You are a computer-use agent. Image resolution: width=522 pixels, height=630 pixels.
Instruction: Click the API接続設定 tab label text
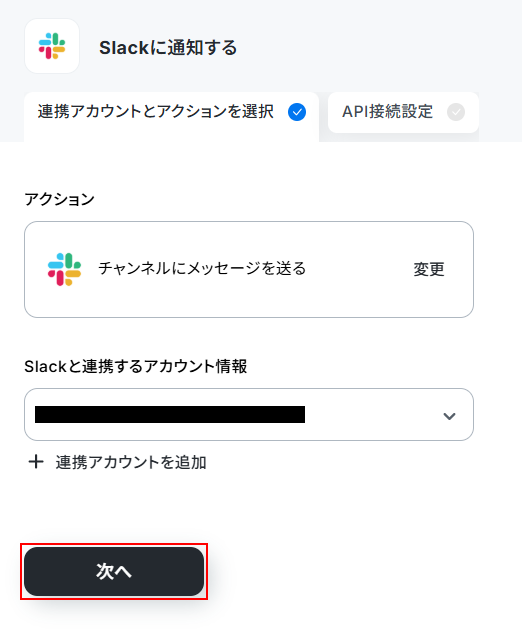387,112
